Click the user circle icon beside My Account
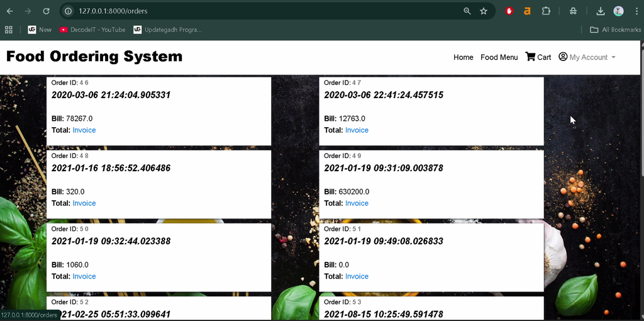644x321 pixels. pos(563,57)
